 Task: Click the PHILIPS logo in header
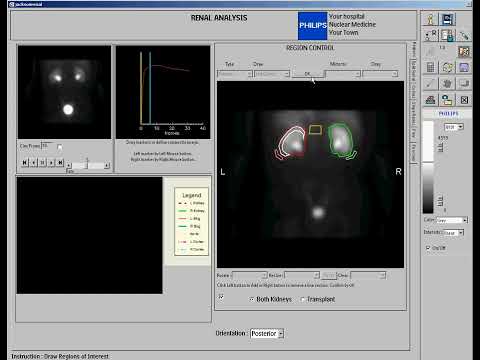(313, 26)
